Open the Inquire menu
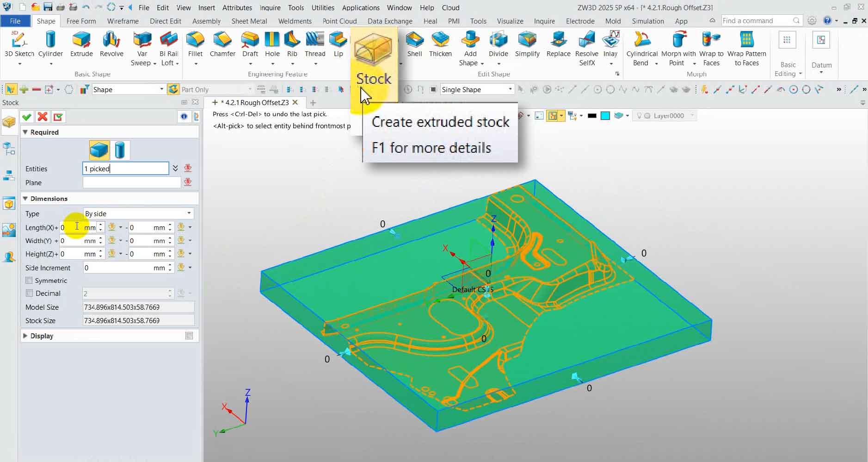 click(x=270, y=7)
